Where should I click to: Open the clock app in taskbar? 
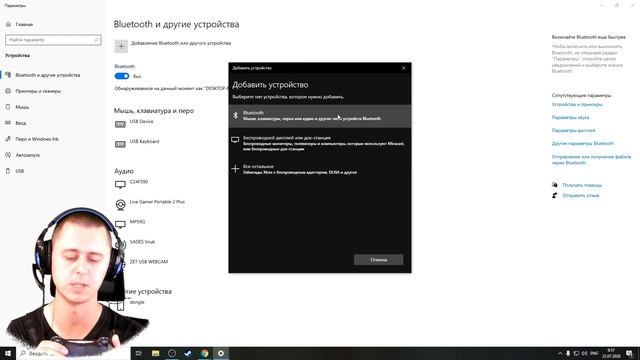(x=172, y=353)
